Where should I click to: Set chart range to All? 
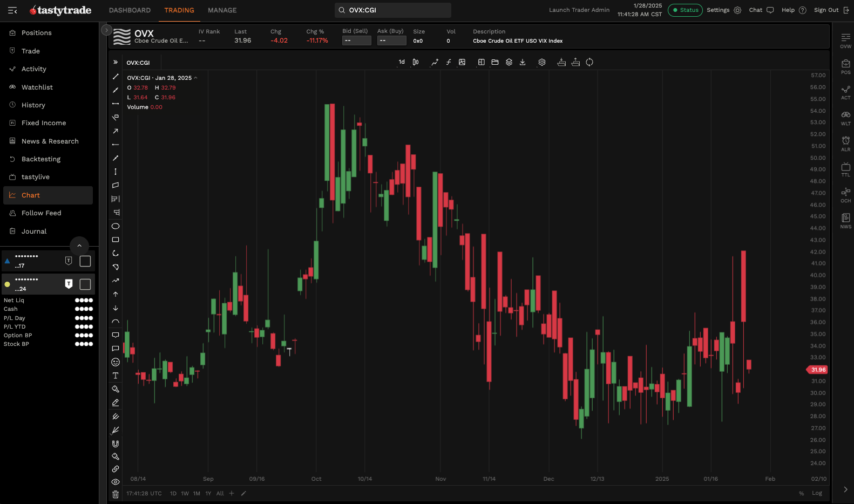pyautogui.click(x=220, y=493)
